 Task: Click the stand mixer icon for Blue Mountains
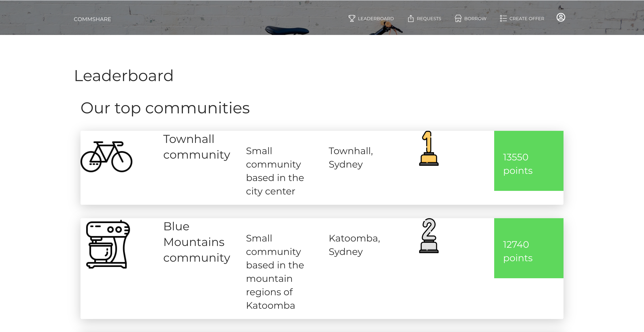[x=108, y=244]
